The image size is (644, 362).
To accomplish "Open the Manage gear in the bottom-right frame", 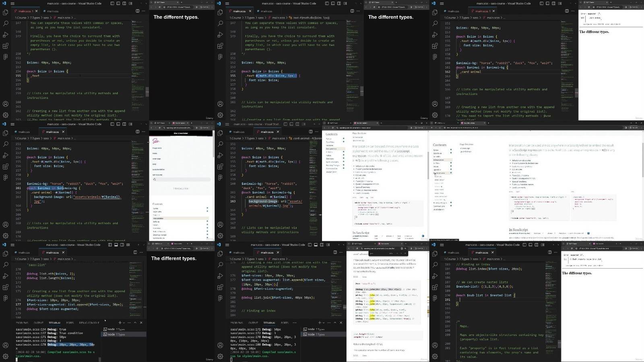I will 435,356.
